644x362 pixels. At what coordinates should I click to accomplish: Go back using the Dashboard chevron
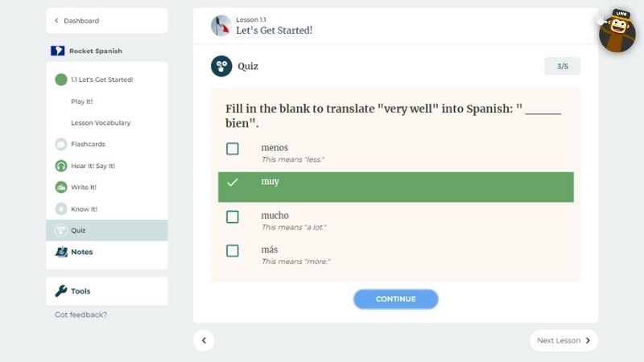56,21
